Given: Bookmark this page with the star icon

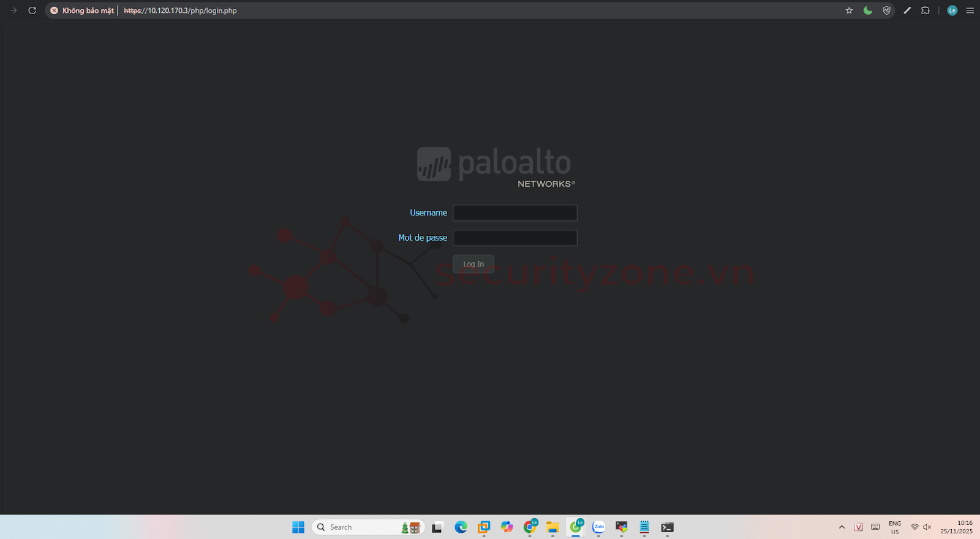Looking at the screenshot, I should point(849,10).
